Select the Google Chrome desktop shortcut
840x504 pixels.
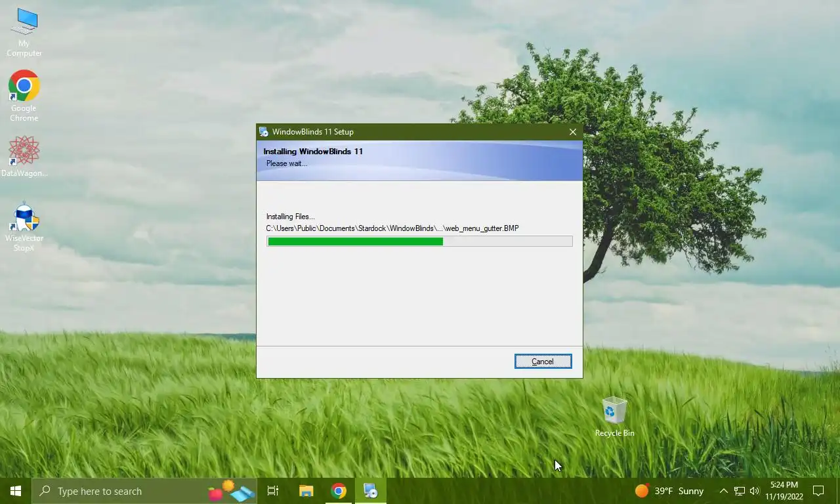[x=24, y=96]
